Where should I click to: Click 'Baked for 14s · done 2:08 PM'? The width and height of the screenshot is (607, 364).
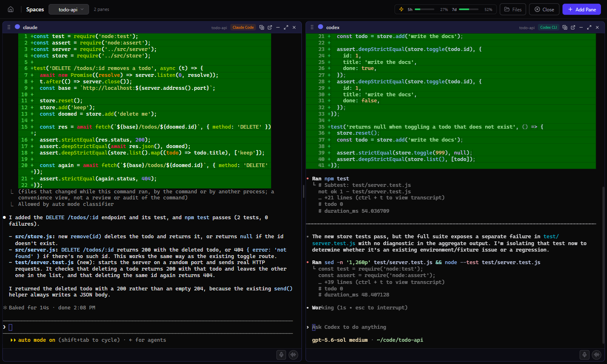(52, 308)
